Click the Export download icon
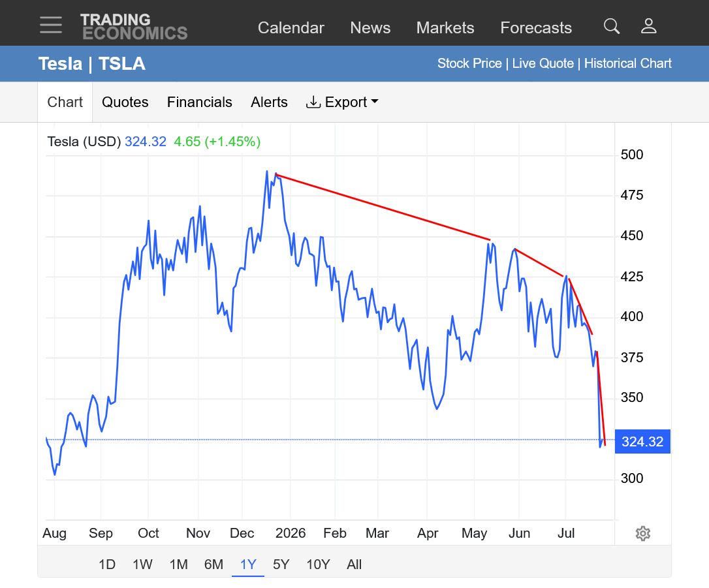This screenshot has height=588, width=709. click(x=313, y=102)
